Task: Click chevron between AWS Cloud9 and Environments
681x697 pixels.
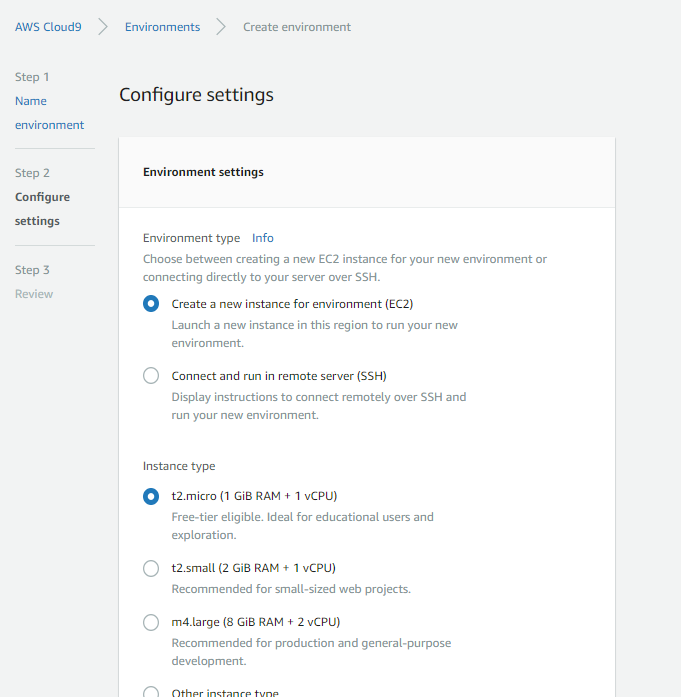Action: point(103,27)
